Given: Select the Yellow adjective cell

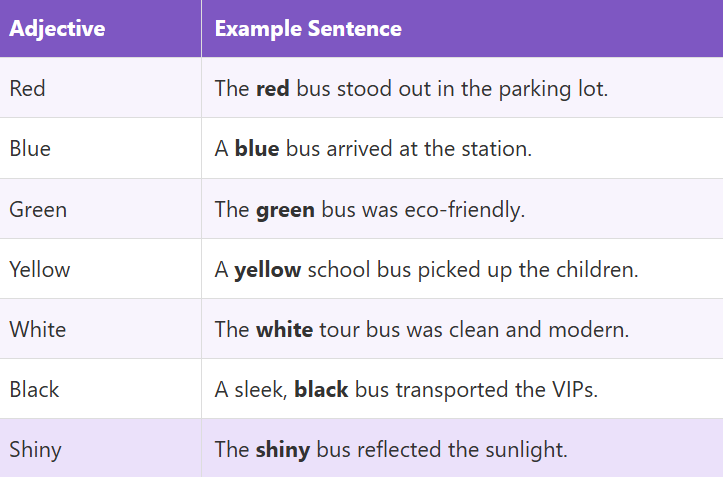Looking at the screenshot, I should coord(40,269).
